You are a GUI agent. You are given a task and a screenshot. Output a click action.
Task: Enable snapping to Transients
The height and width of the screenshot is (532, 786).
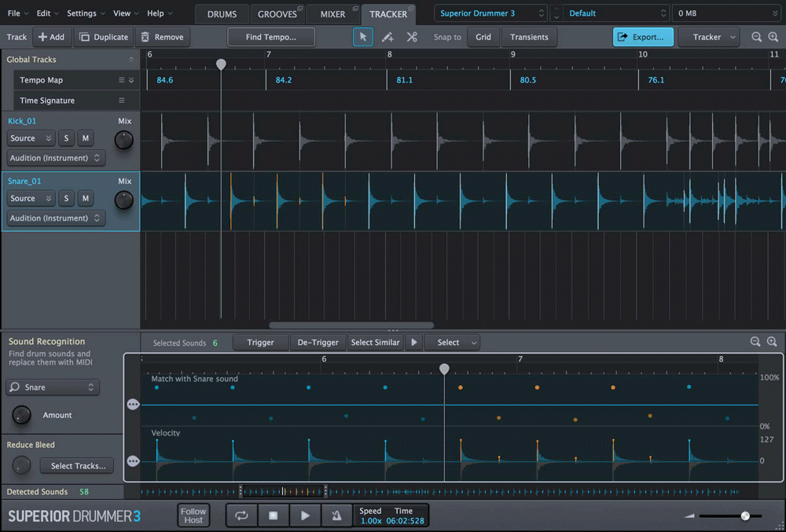click(529, 37)
